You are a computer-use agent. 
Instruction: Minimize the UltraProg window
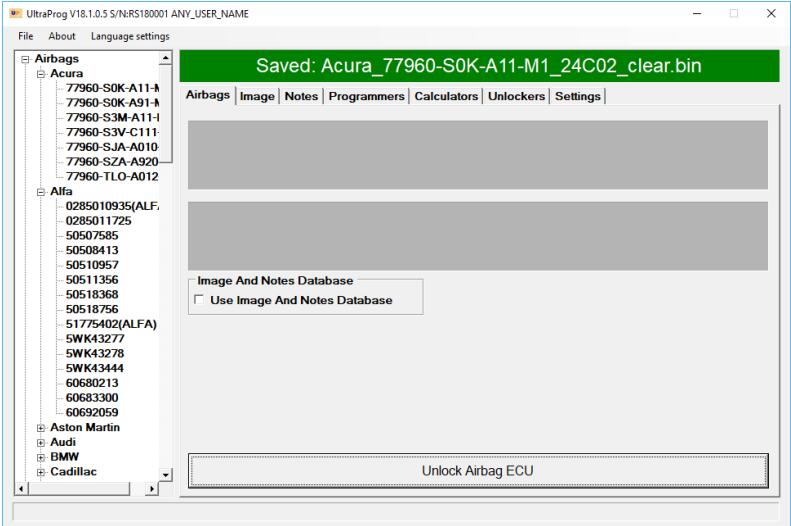(x=697, y=14)
